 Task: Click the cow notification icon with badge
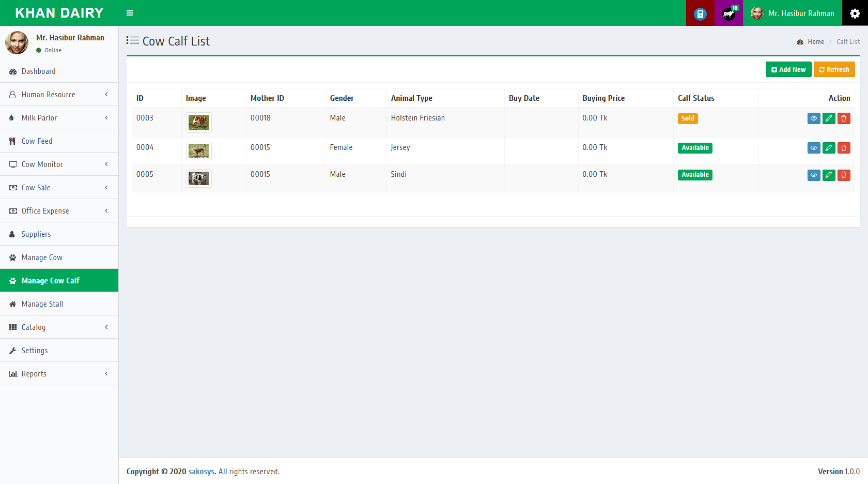[729, 13]
